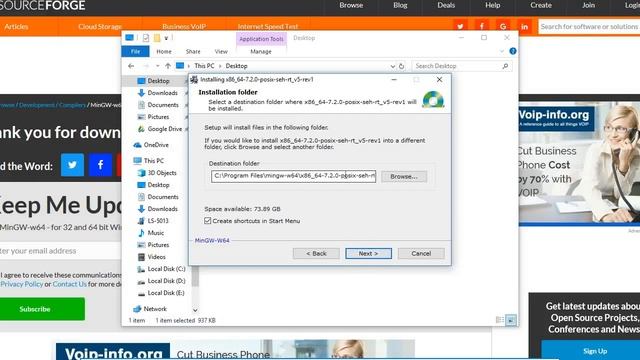Open the Manage tab under Application Tools
The image size is (640, 360).
click(261, 51)
